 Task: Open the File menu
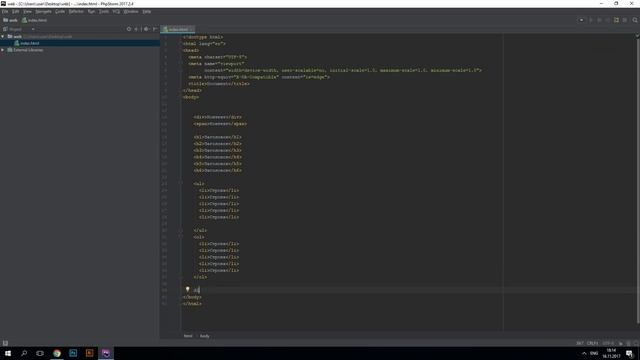click(x=5, y=11)
